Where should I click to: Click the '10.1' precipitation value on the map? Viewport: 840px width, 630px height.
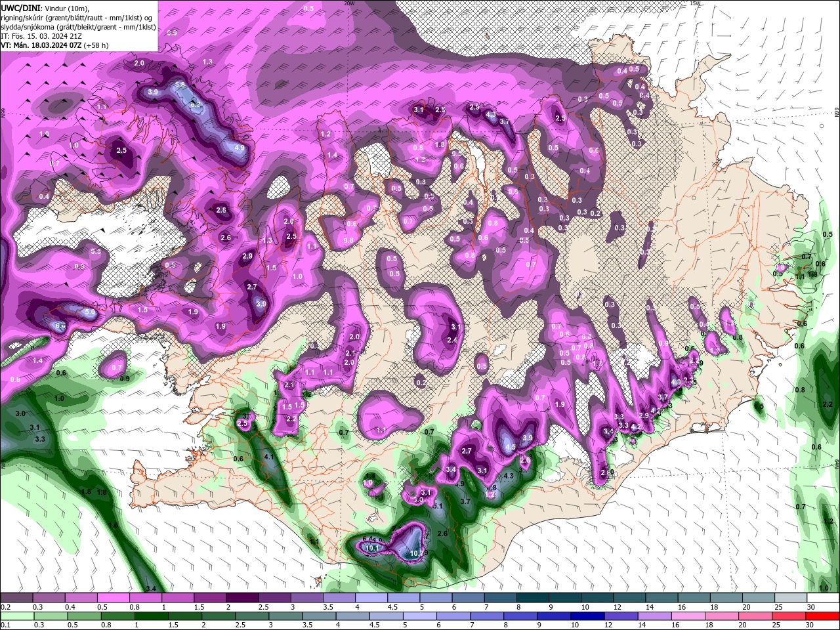click(x=373, y=548)
